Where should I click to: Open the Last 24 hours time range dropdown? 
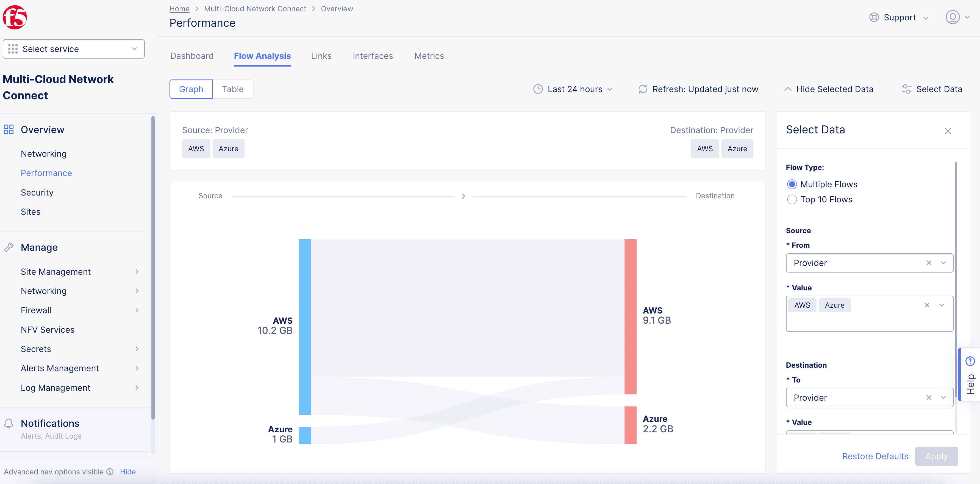pos(573,89)
